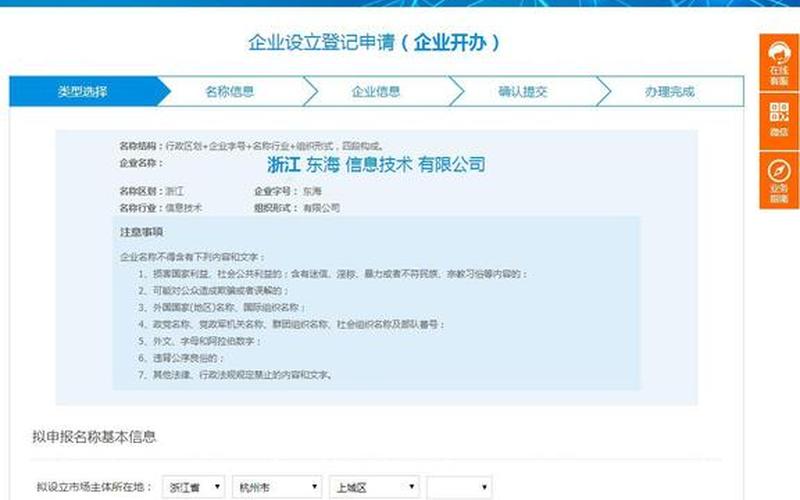Viewport: 800px width, 500px height.
Task: Go to the 办理完成 step
Action: point(669,92)
